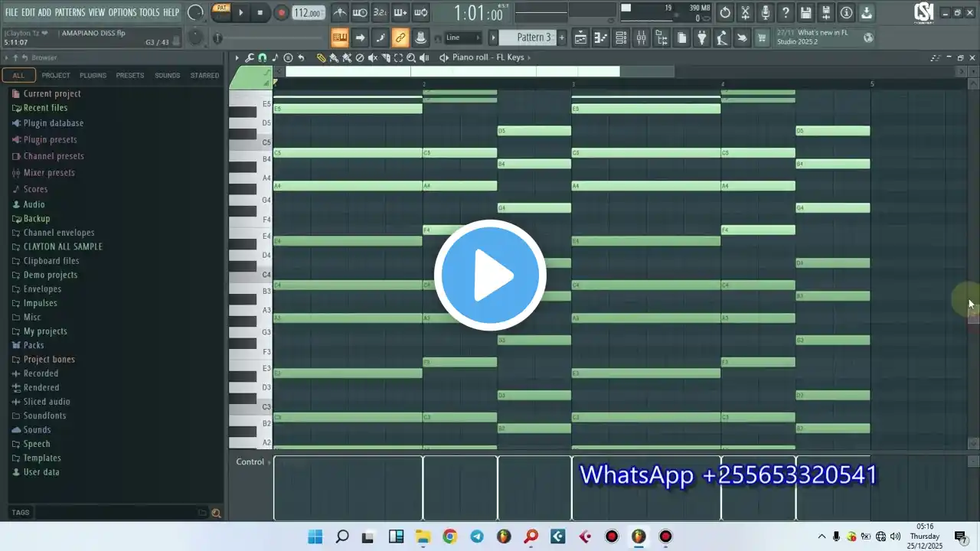Select the Draw pencil tool in piano roll
Viewport: 980px width, 551px height.
322,57
